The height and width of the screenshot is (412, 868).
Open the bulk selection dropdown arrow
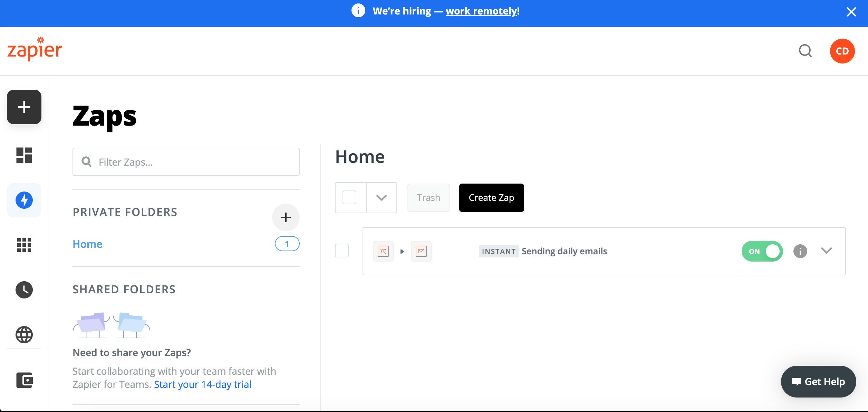pyautogui.click(x=382, y=198)
